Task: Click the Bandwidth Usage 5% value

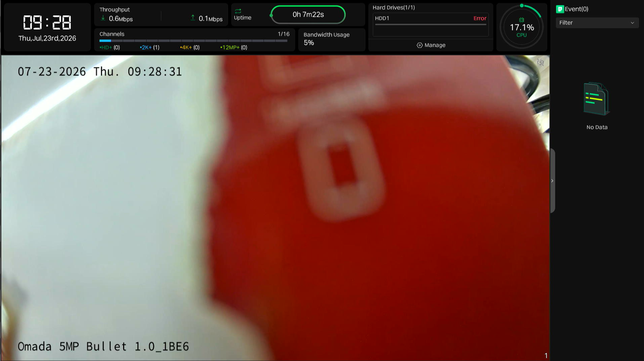Action: click(x=309, y=43)
